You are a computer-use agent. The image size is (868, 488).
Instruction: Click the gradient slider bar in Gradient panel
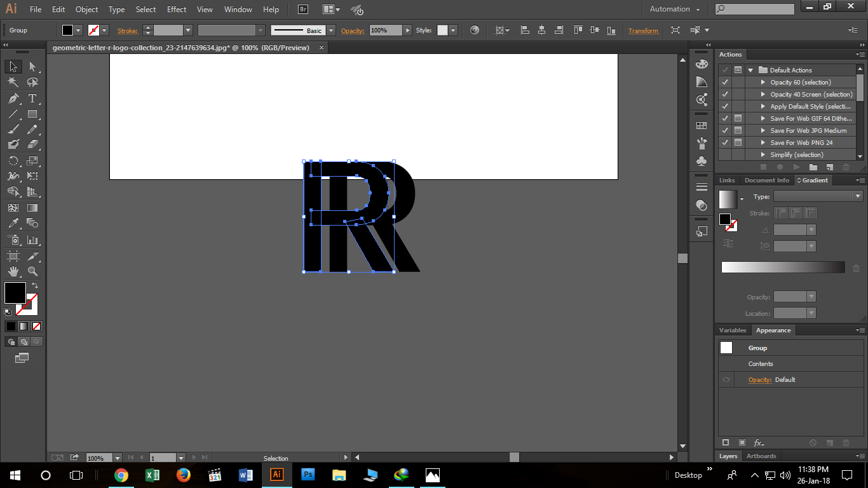(783, 268)
